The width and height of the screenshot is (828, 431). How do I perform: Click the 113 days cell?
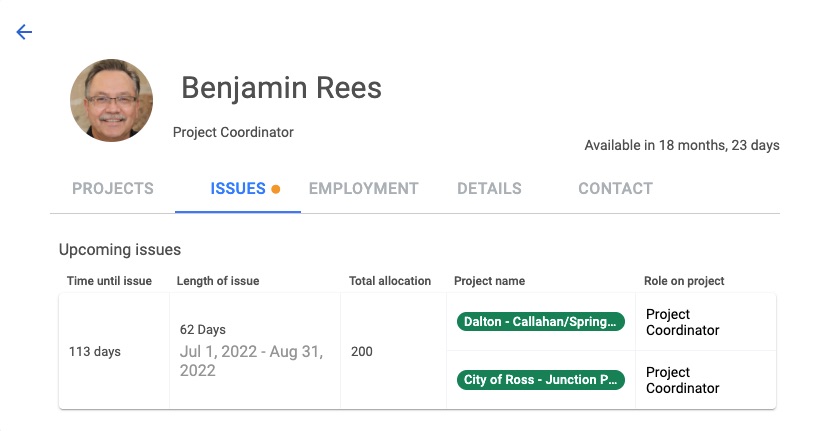click(95, 352)
